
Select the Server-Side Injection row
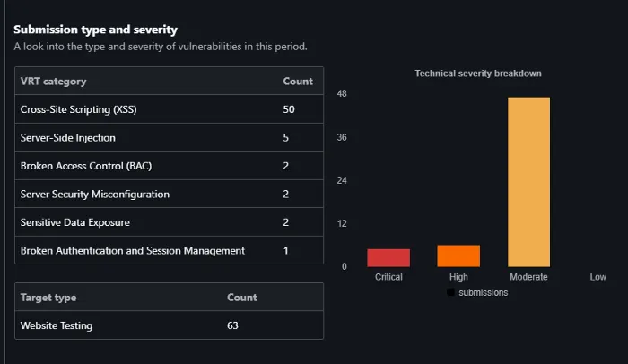[169, 138]
